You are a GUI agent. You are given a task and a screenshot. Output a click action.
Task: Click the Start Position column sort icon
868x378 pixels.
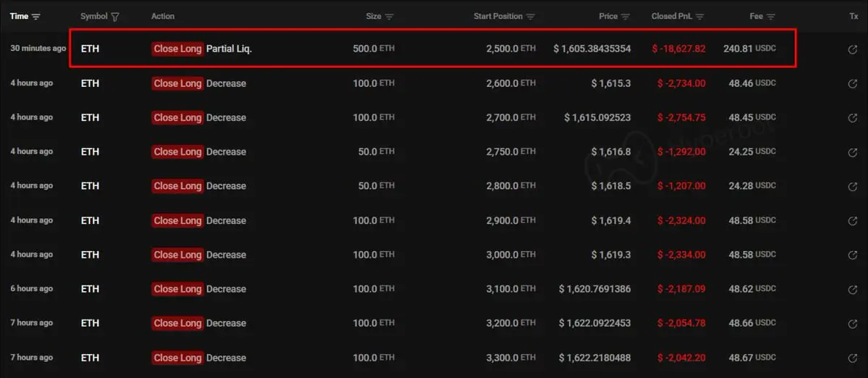(531, 16)
